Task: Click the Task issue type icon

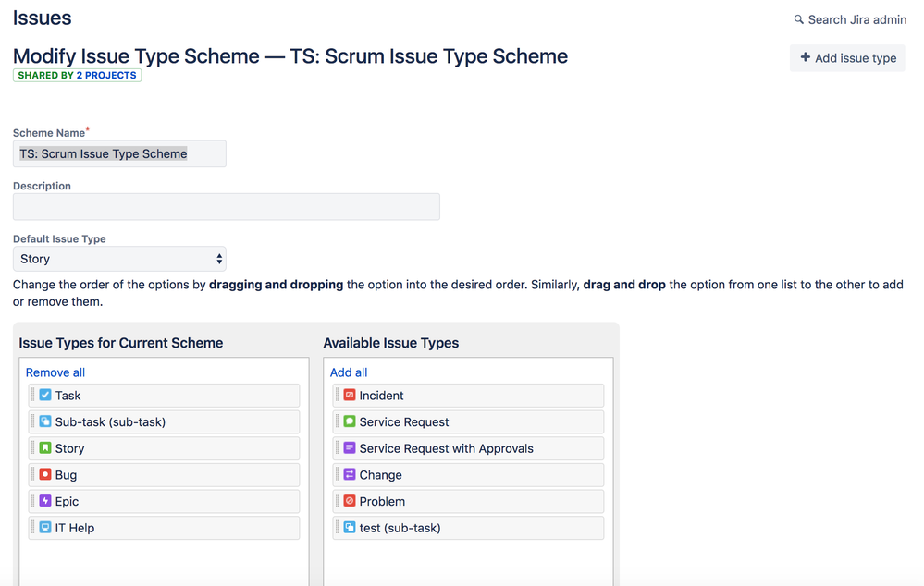Action: click(45, 395)
